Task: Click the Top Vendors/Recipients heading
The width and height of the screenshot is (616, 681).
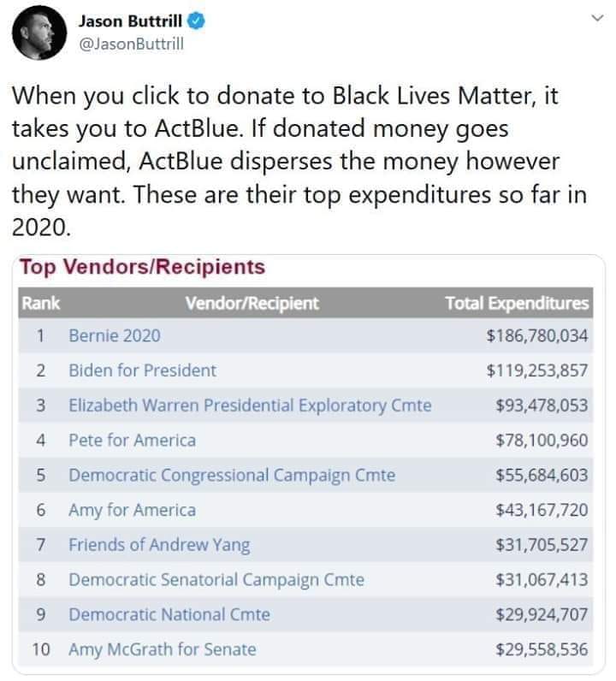Action: pyautogui.click(x=143, y=267)
